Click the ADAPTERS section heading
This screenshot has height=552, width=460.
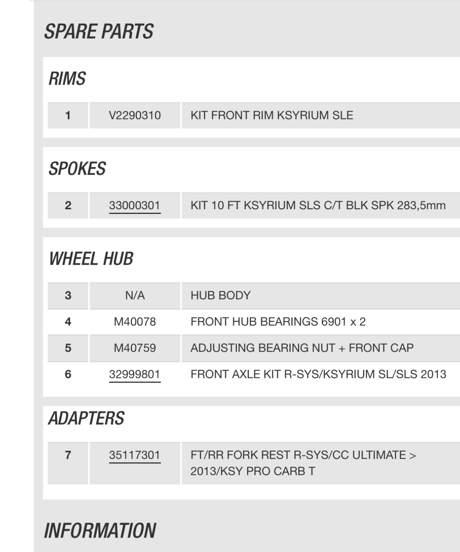click(86, 418)
